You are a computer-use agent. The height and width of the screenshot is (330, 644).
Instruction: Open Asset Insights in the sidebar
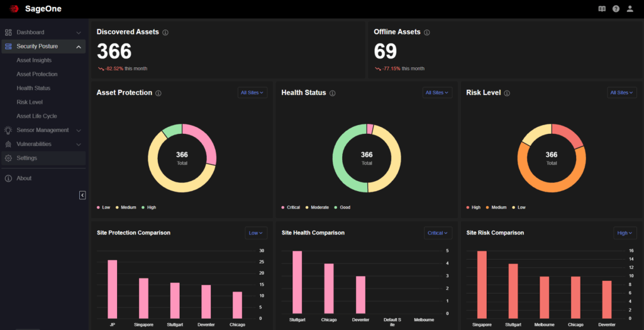coord(34,60)
